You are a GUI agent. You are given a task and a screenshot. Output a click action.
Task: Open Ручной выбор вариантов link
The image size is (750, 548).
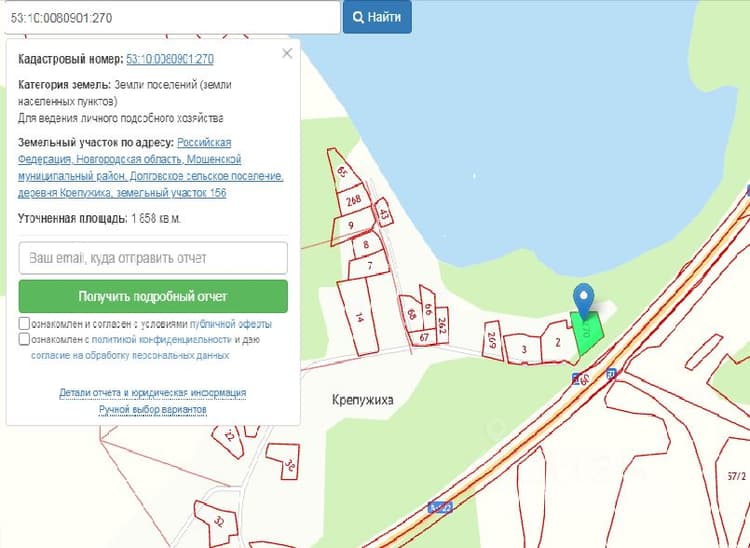pos(153,410)
